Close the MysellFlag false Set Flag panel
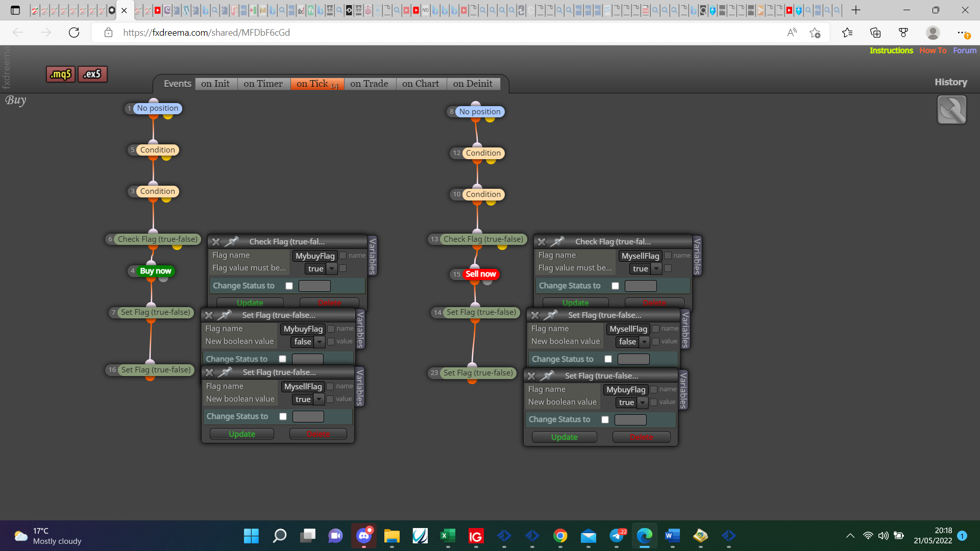The image size is (980, 551). 535,315
